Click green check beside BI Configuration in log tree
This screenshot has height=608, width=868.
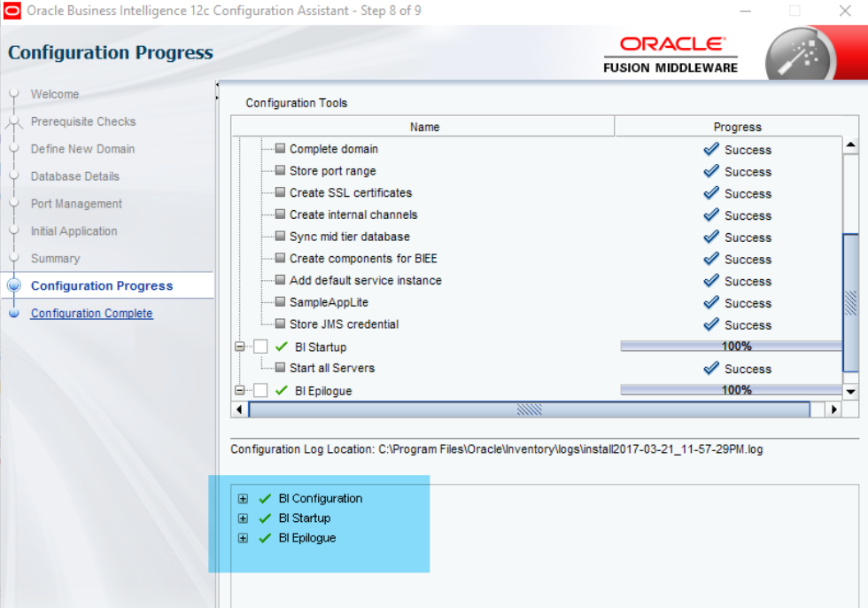[x=265, y=498]
